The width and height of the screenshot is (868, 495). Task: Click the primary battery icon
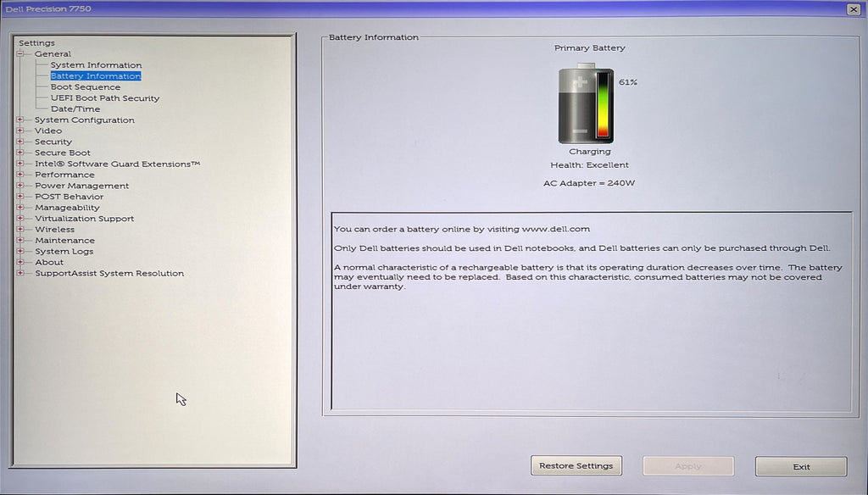(x=586, y=103)
